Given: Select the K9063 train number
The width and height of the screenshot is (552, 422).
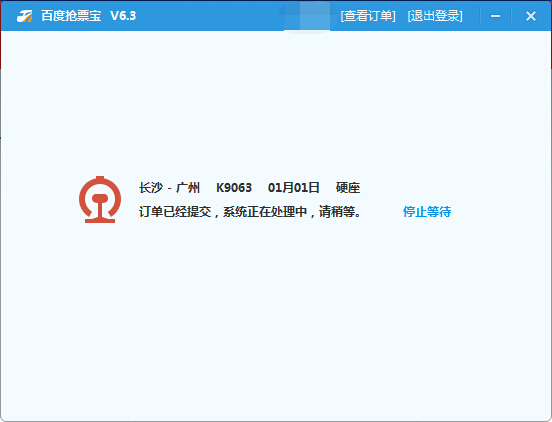Looking at the screenshot, I should 234,188.
